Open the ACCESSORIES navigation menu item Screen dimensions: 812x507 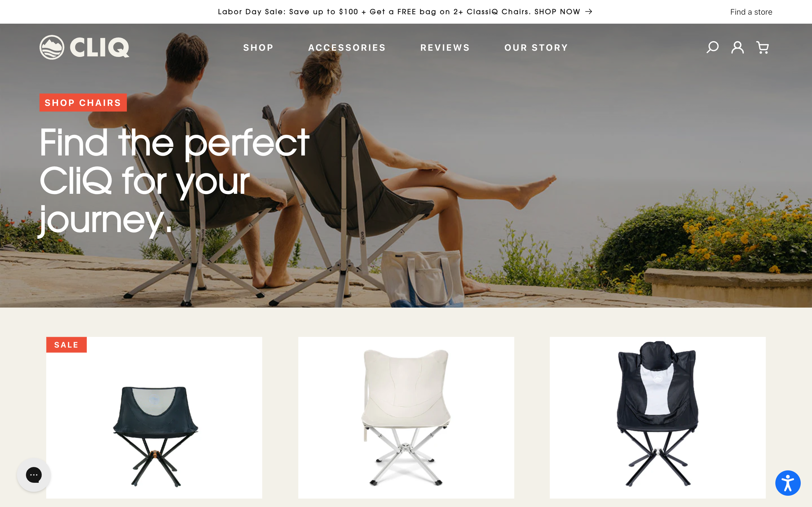[347, 47]
